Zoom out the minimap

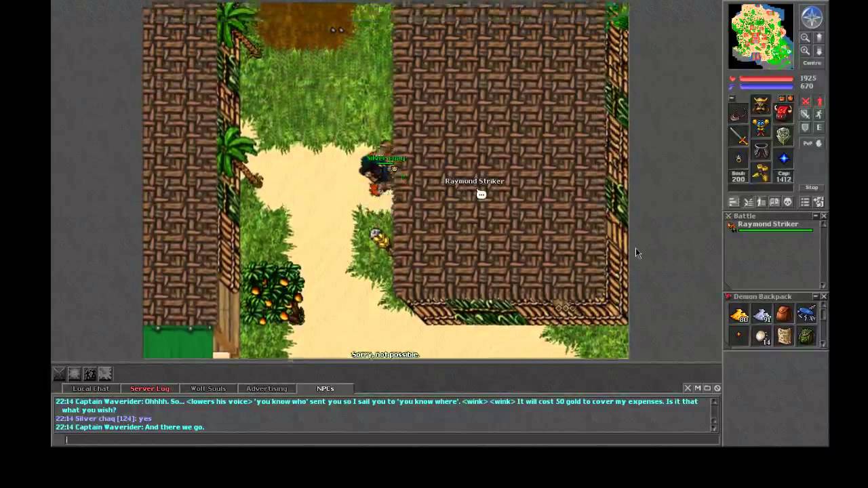(805, 37)
